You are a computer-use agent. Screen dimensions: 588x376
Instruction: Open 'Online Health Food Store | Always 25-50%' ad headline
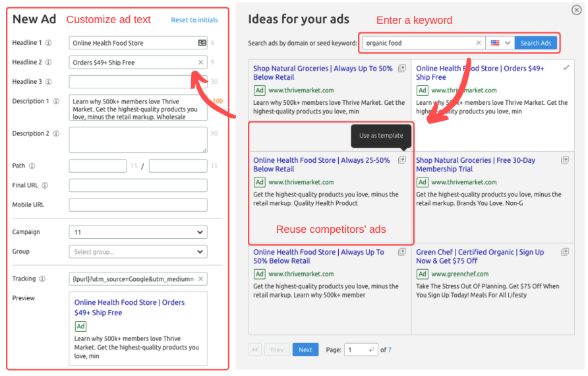pos(322,164)
